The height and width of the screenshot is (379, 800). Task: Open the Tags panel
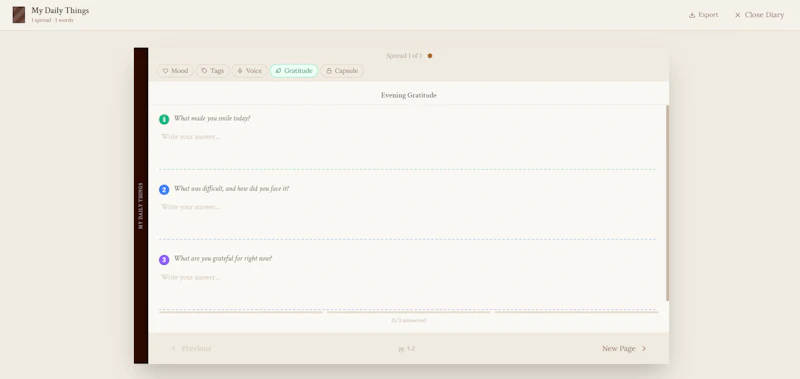(x=213, y=71)
